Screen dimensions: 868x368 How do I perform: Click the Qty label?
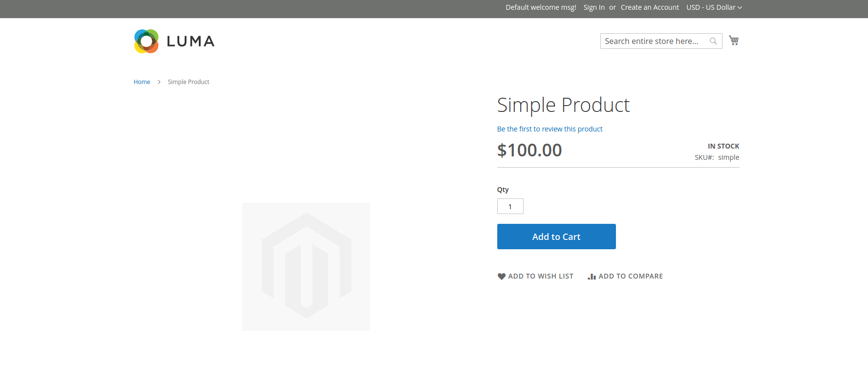point(503,190)
